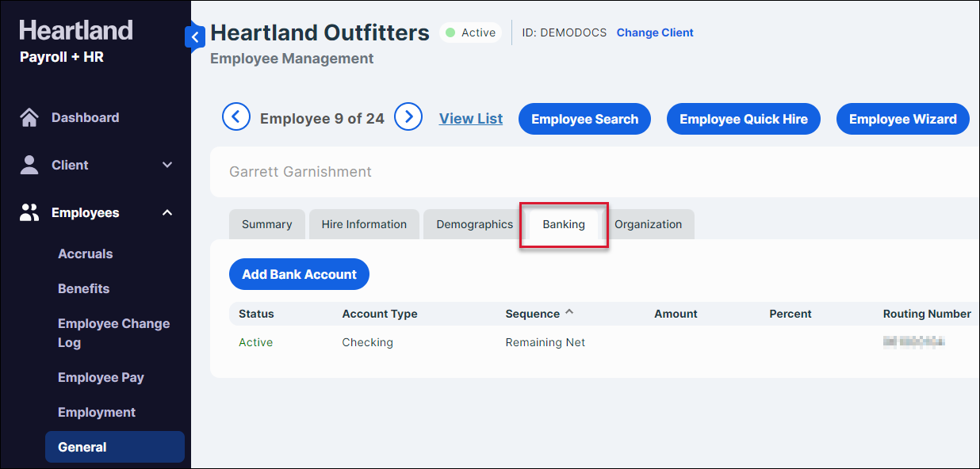Viewport: 980px width, 469px height.
Task: Click the Remaining Net sequence cell
Action: pyautogui.click(x=546, y=342)
